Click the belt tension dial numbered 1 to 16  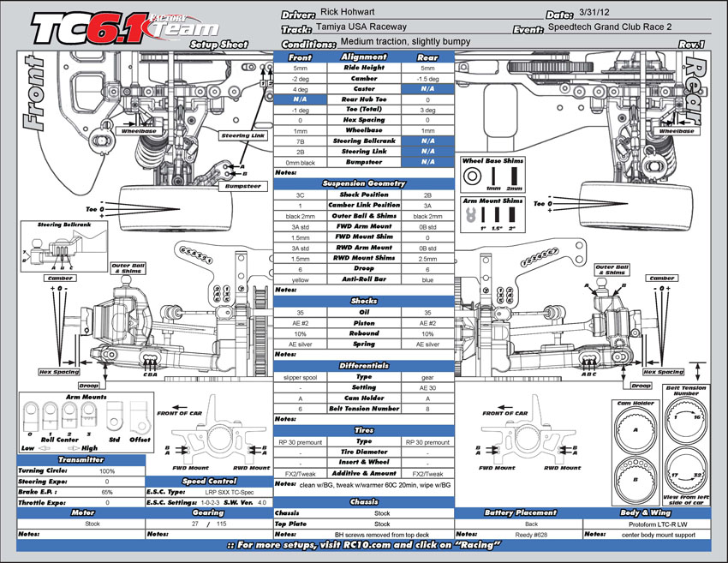(x=686, y=421)
